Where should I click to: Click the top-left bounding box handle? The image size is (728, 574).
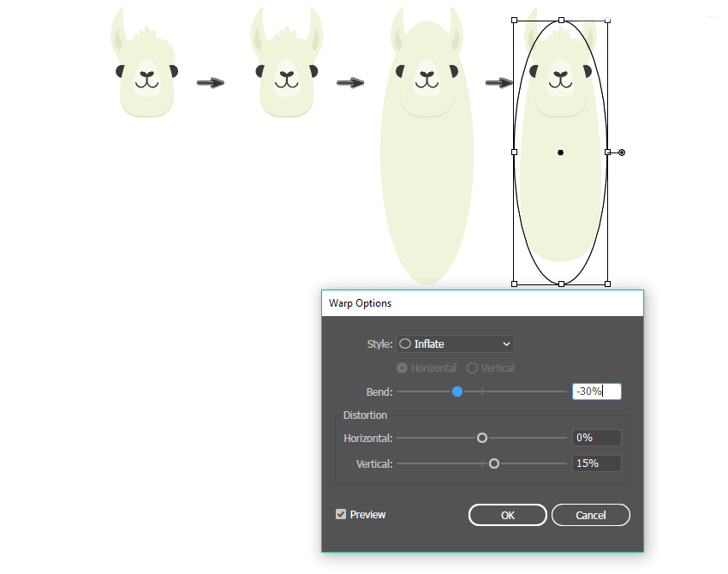click(x=514, y=20)
